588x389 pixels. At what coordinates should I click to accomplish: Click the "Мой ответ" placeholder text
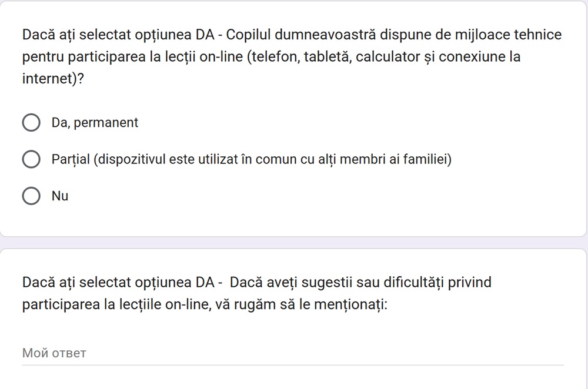54,353
